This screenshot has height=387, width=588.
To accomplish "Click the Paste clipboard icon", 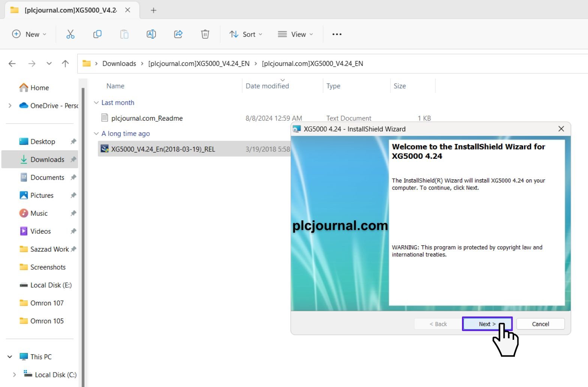I will [x=124, y=34].
